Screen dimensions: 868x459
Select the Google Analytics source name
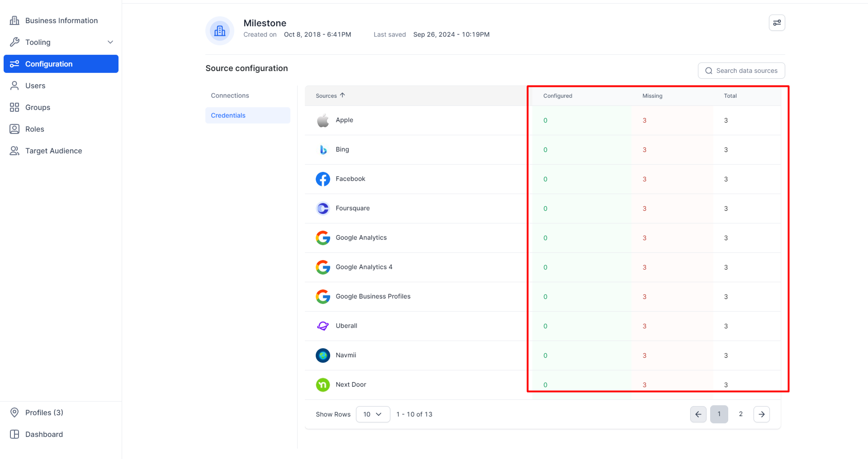tap(361, 237)
